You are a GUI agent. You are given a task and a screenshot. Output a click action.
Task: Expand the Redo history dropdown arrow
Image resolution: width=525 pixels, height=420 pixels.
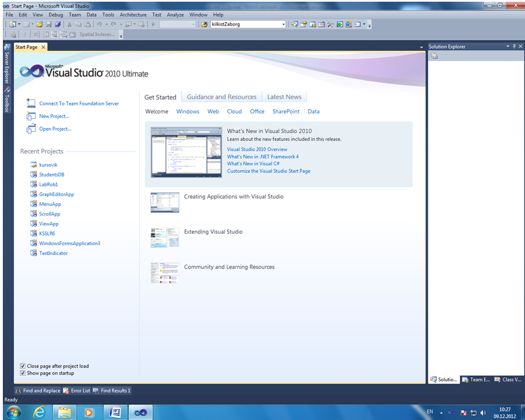[x=121, y=24]
